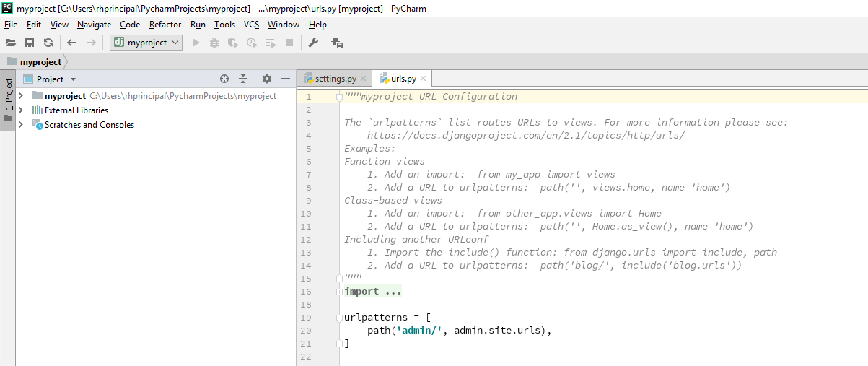The height and width of the screenshot is (366, 868).
Task: Click the concurrency diagram run icon
Action: (271, 43)
